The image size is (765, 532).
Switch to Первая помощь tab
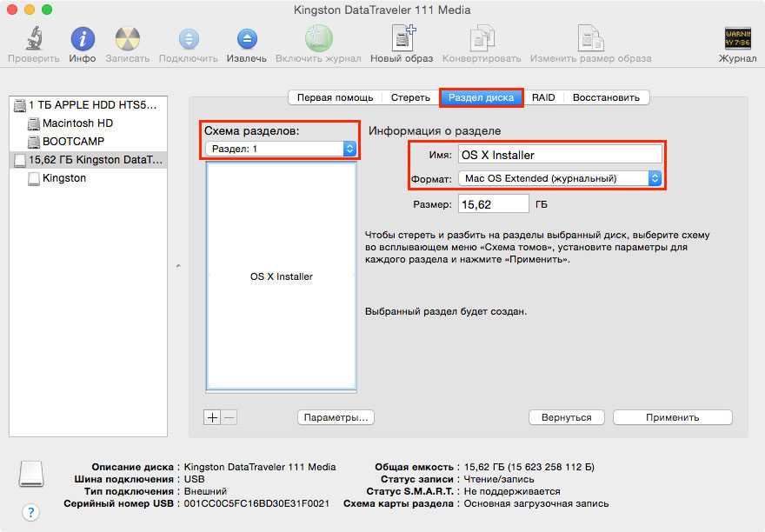336,97
